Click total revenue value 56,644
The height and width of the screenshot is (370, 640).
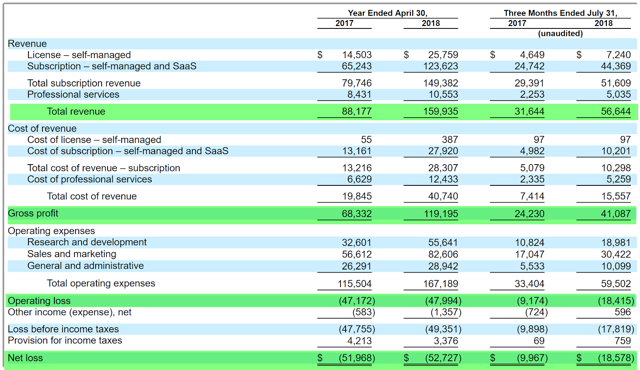(616, 111)
